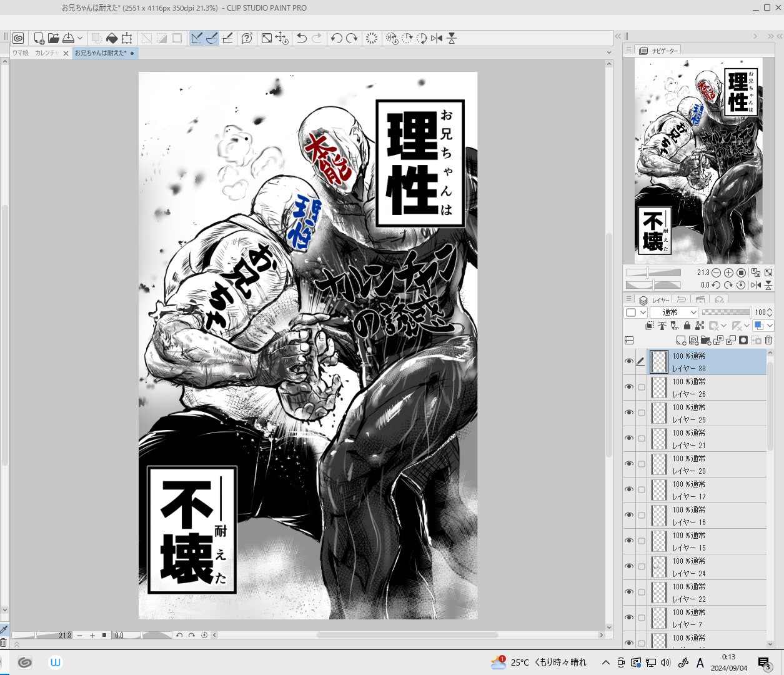Toggle visibility of レイヤー 21
Viewport: 784px width, 675px height.
pos(629,439)
